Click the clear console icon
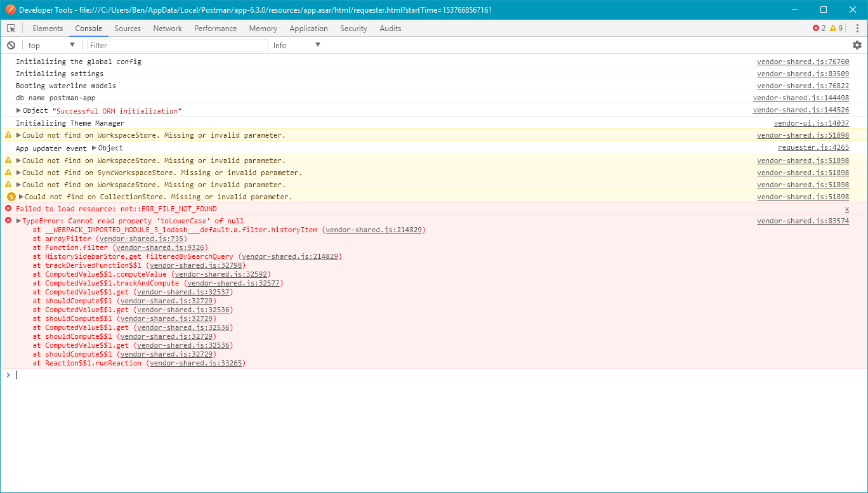This screenshot has height=493, width=868. [x=11, y=45]
